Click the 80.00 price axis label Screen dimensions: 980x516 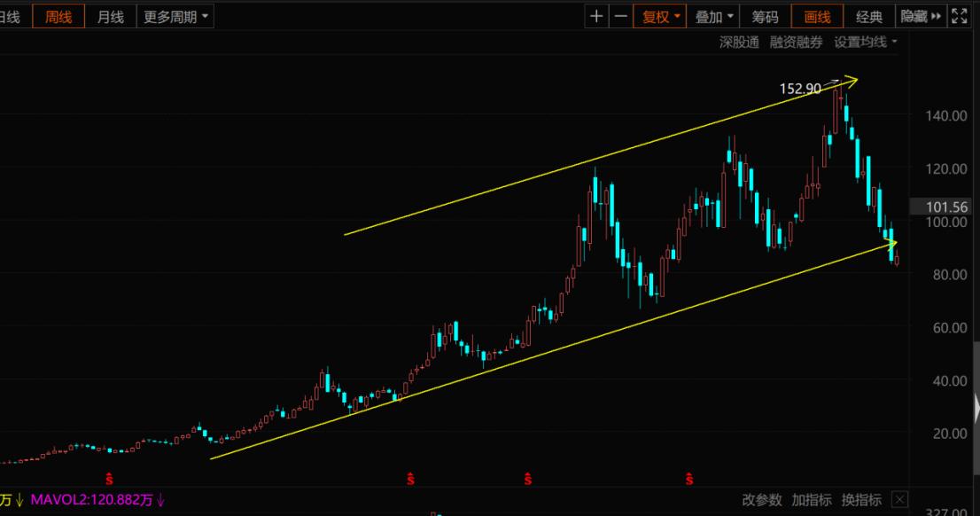pos(949,275)
